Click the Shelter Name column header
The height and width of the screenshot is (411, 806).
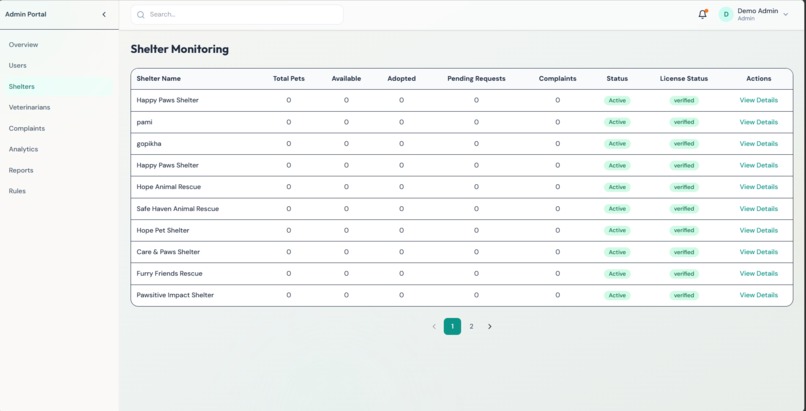pyautogui.click(x=158, y=79)
